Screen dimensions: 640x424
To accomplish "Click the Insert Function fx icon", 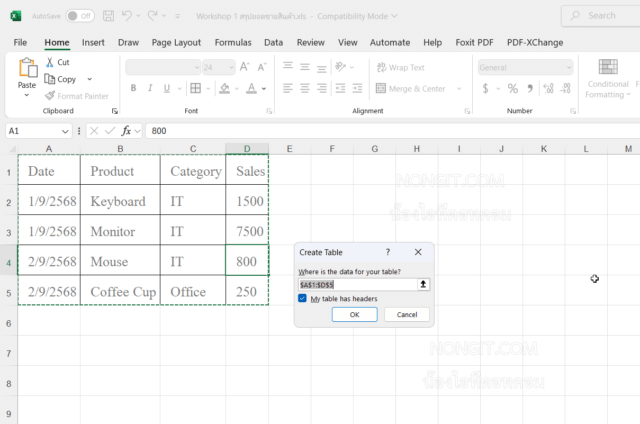I will (x=126, y=131).
